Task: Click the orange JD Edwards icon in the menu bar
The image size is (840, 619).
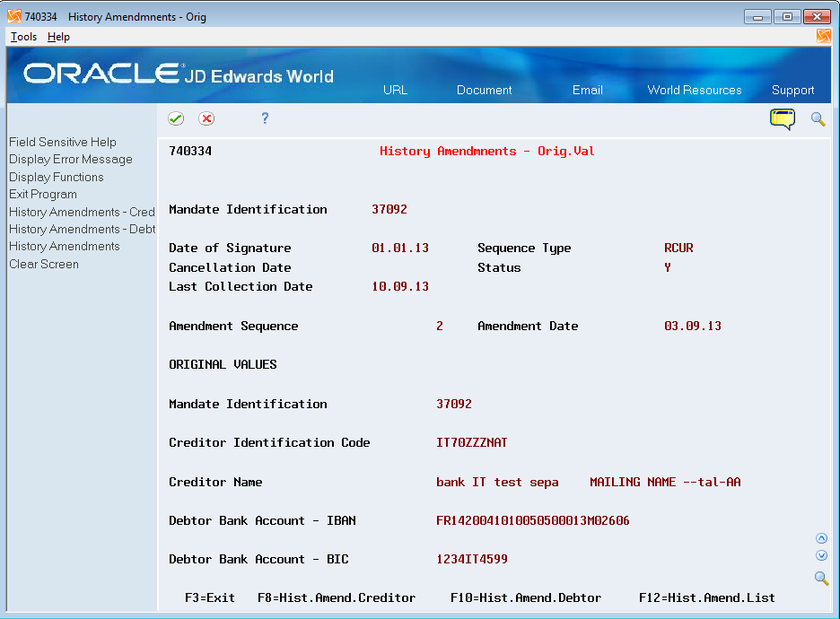Action: tap(823, 36)
